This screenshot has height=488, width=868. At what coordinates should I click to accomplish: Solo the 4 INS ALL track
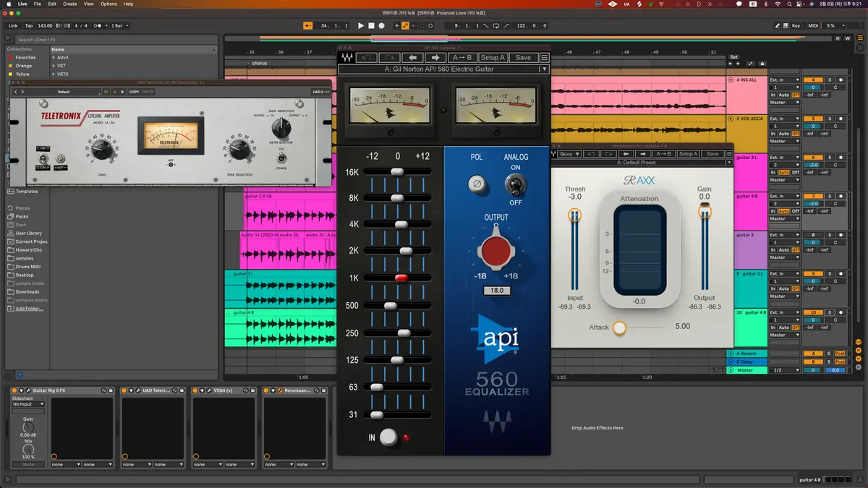coord(830,80)
